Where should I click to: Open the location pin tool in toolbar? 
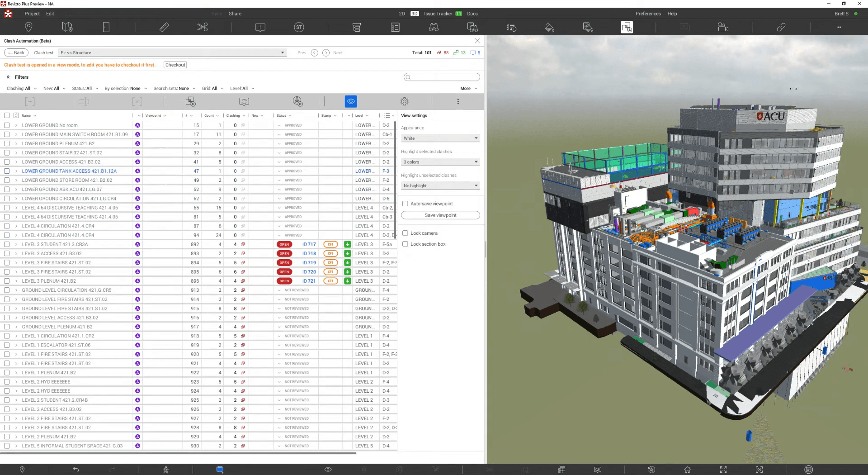click(x=28, y=27)
